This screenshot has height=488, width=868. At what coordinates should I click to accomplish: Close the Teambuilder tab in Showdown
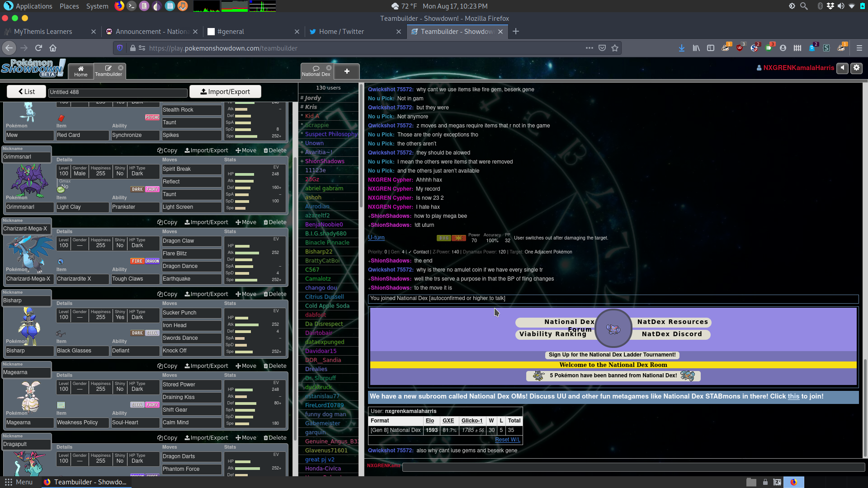(121, 68)
